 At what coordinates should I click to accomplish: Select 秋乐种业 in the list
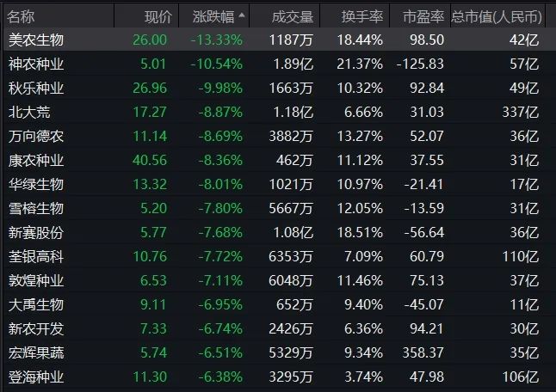tap(35, 88)
